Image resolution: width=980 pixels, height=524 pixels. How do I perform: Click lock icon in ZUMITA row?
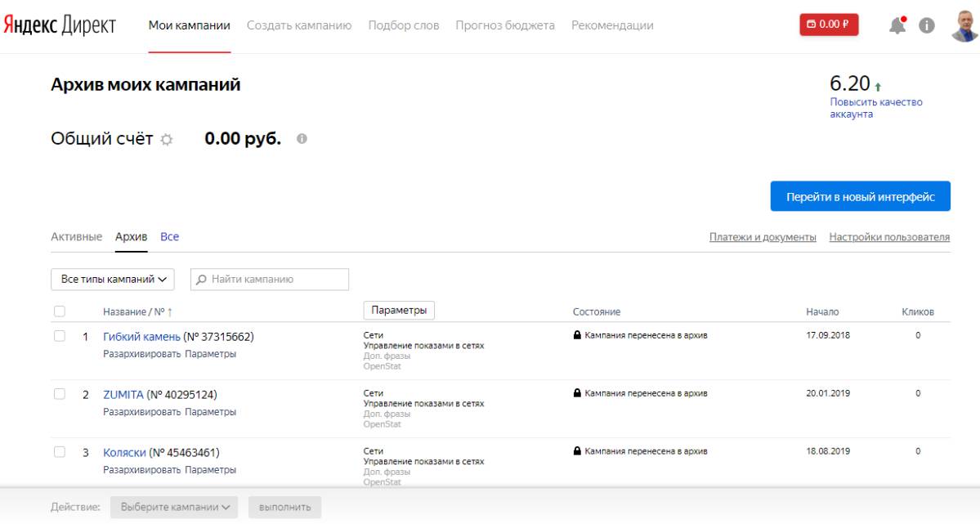click(x=577, y=393)
